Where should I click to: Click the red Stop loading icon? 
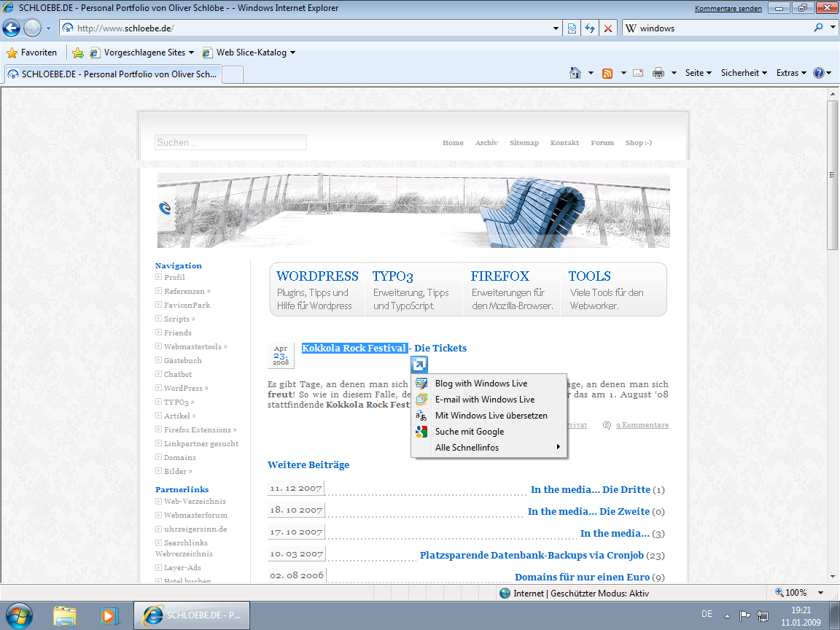[x=608, y=28]
